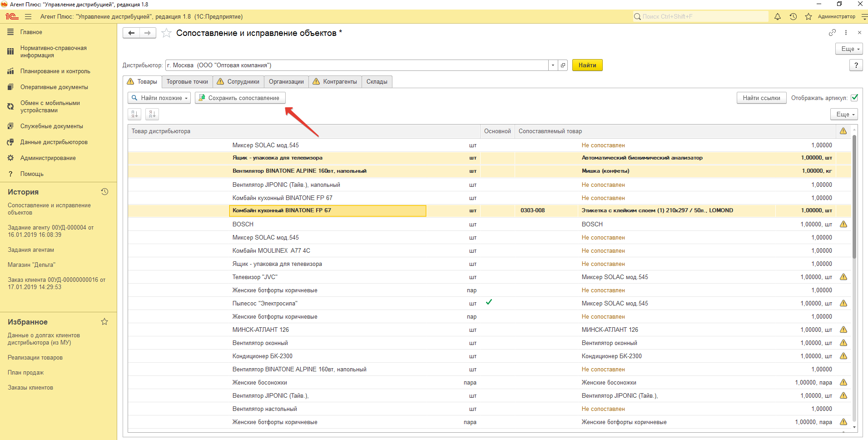Open Заказы клиентов favorite link

pos(30,388)
